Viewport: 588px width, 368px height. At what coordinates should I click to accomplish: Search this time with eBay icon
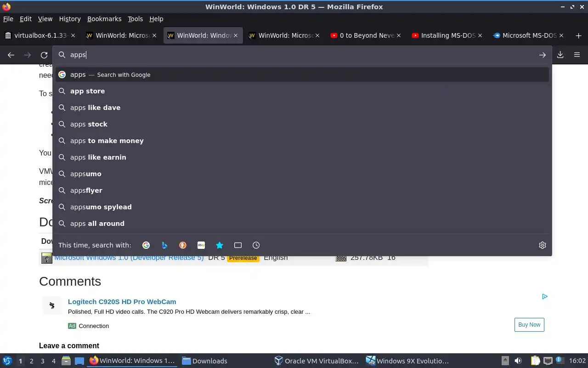[201, 245]
